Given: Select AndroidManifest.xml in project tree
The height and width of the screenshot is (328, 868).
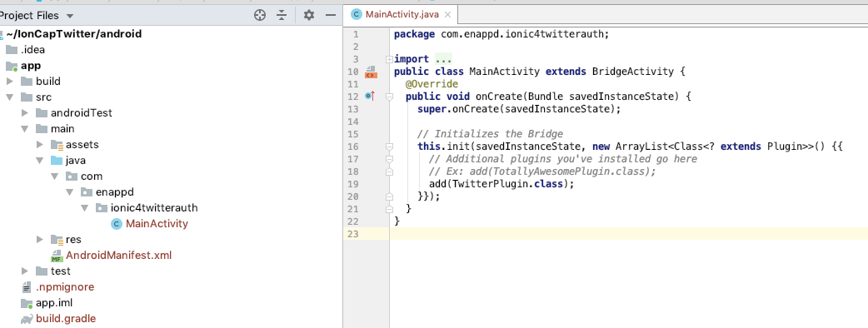Looking at the screenshot, I should [x=118, y=256].
